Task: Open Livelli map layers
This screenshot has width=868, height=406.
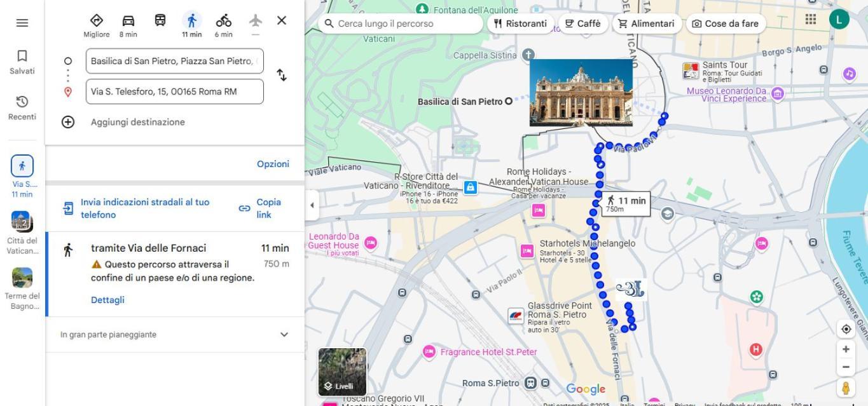Action: coord(342,372)
